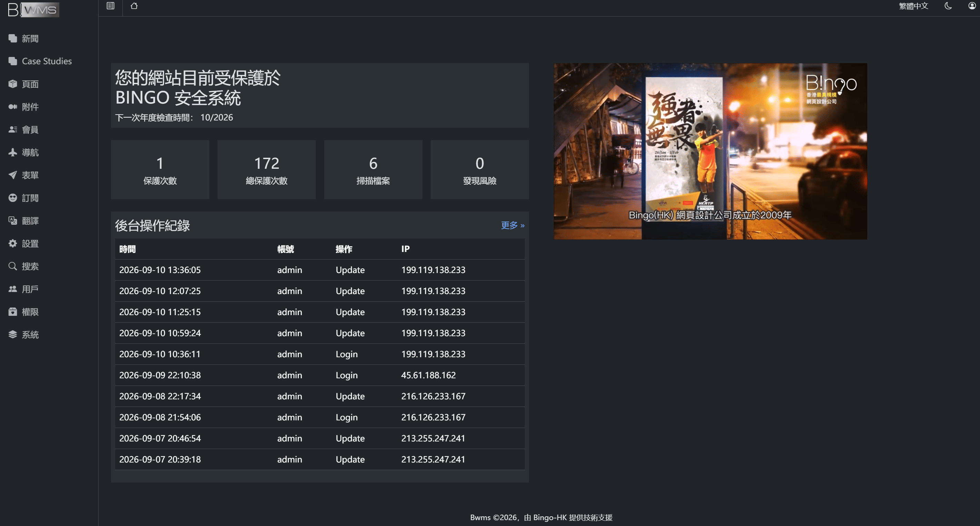Click the 權限 permissions icon

[x=12, y=312]
